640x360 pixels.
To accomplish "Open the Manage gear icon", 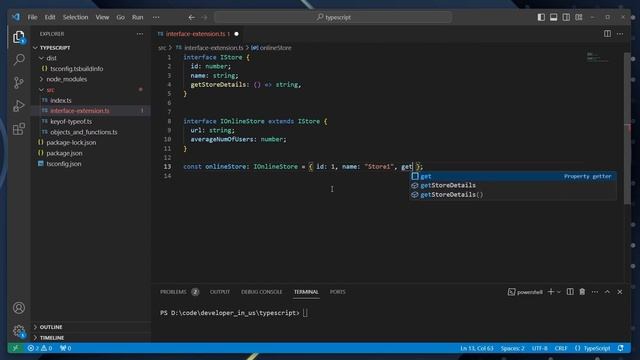I will pyautogui.click(x=19, y=331).
